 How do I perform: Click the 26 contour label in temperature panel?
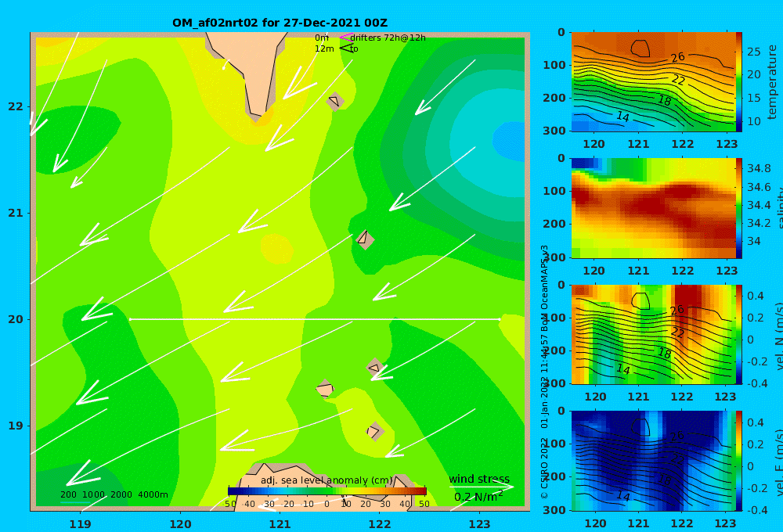tap(677, 57)
